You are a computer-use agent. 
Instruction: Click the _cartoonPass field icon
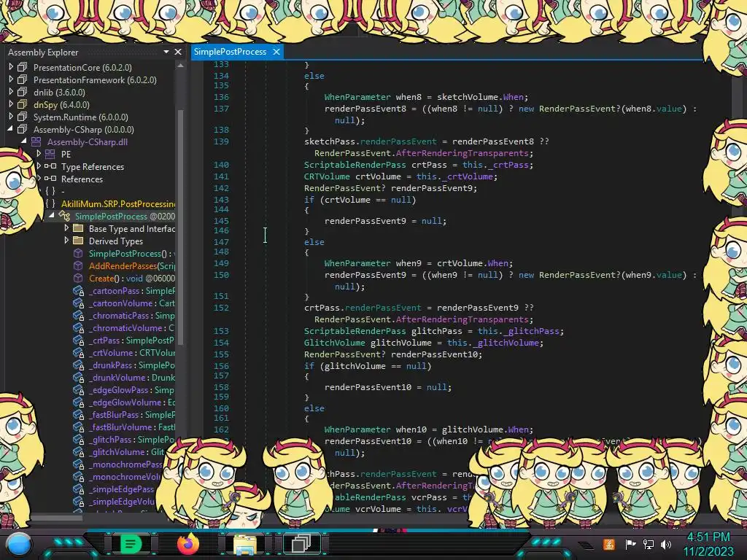pos(78,290)
